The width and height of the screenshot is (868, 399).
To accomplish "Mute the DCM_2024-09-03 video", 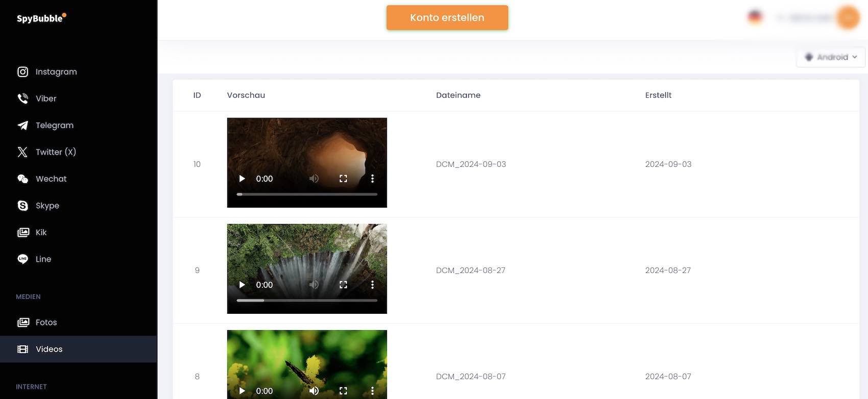I will click(314, 179).
